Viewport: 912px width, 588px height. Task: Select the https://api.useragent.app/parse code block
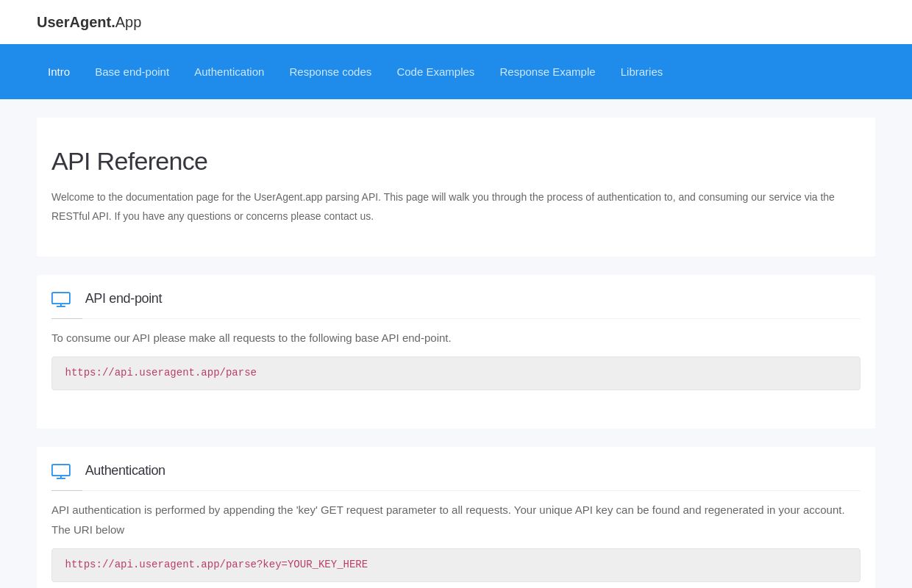point(456,373)
